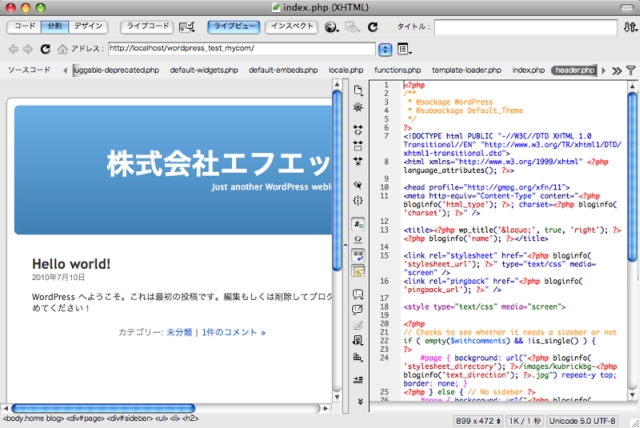640x428 pixels.
Task: Remove comment from code
Action: click(358, 310)
